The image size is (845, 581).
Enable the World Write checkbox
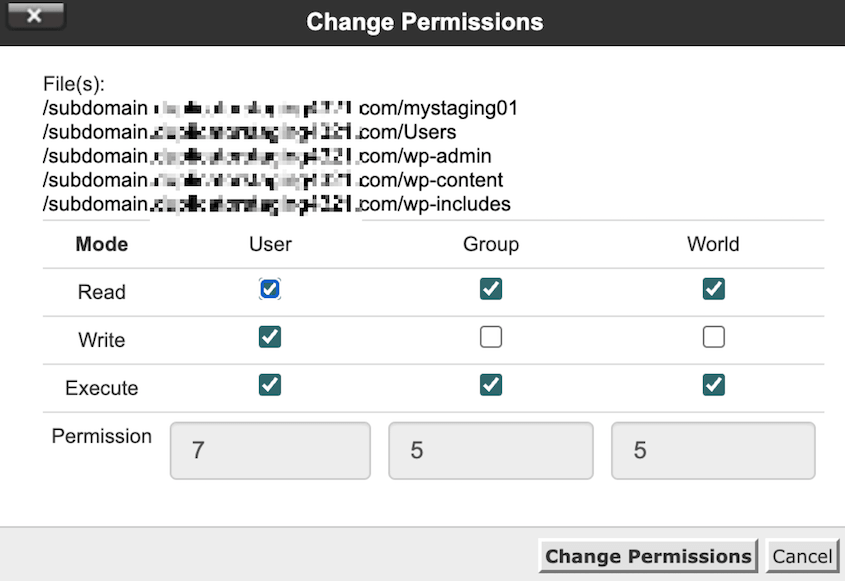(x=713, y=337)
